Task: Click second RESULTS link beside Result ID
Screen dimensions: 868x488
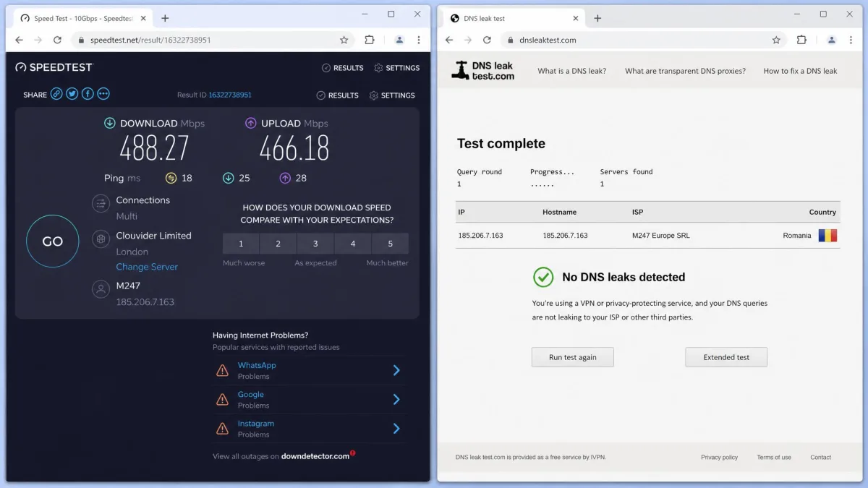Action: coord(338,95)
